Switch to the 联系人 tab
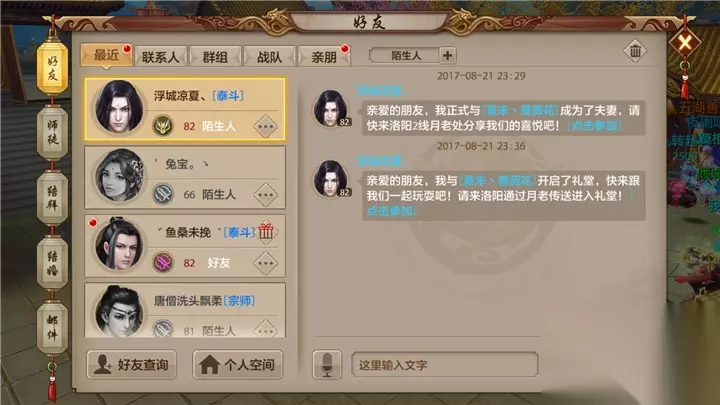720x405 pixels. point(160,57)
